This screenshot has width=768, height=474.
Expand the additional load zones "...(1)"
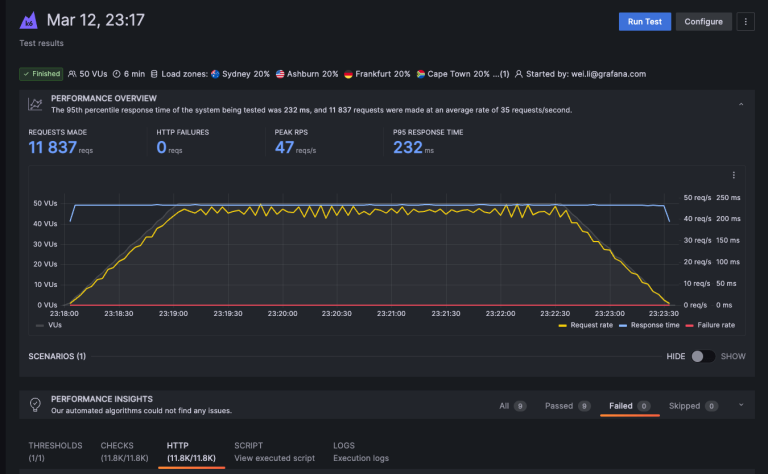[503, 74]
